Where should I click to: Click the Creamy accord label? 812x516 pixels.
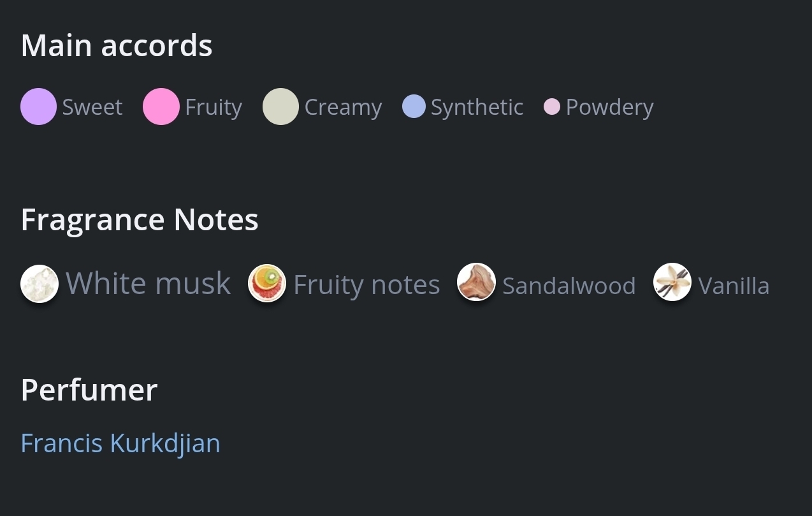coord(343,107)
